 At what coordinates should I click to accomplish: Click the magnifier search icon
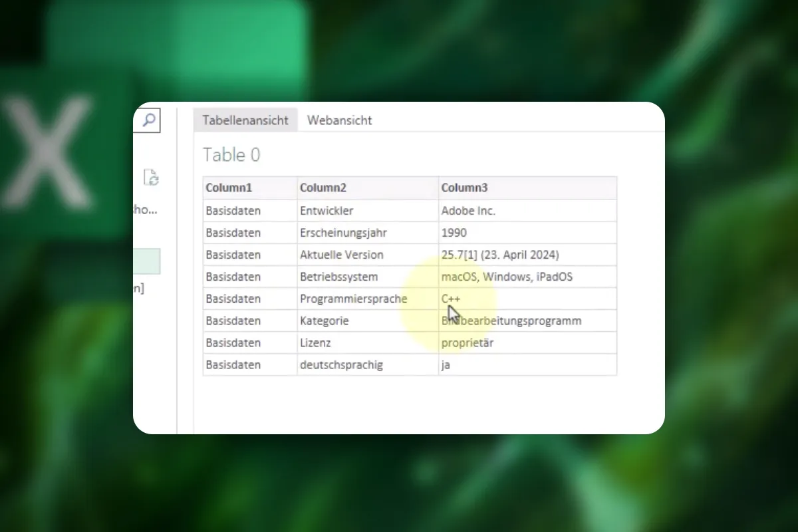coord(150,120)
